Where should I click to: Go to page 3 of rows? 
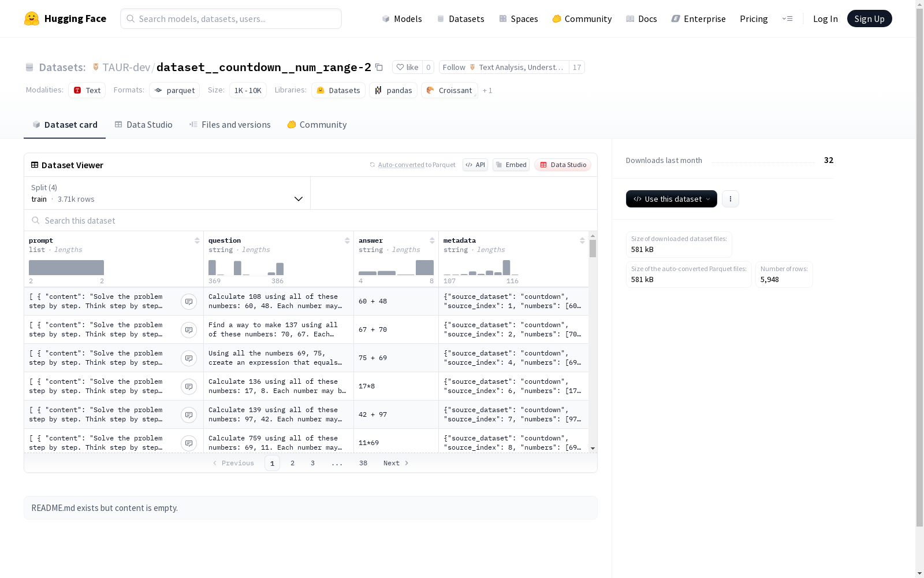(x=313, y=463)
